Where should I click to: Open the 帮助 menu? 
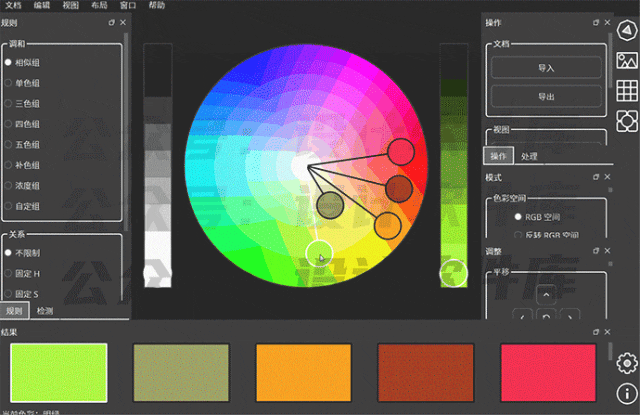click(x=157, y=5)
